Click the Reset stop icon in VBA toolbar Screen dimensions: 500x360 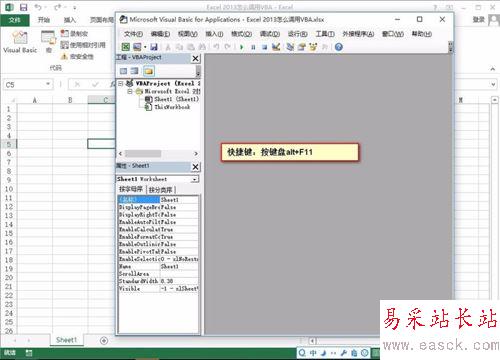point(264,47)
